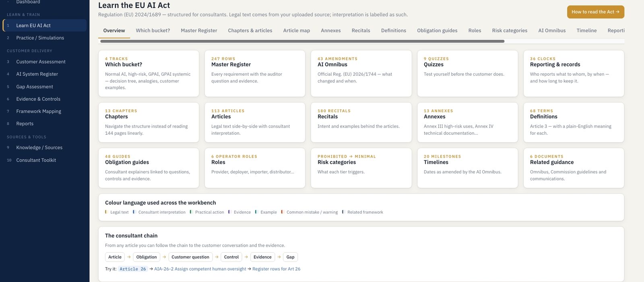
Task: Open Gap Assessment in sidebar
Action: (44, 86)
